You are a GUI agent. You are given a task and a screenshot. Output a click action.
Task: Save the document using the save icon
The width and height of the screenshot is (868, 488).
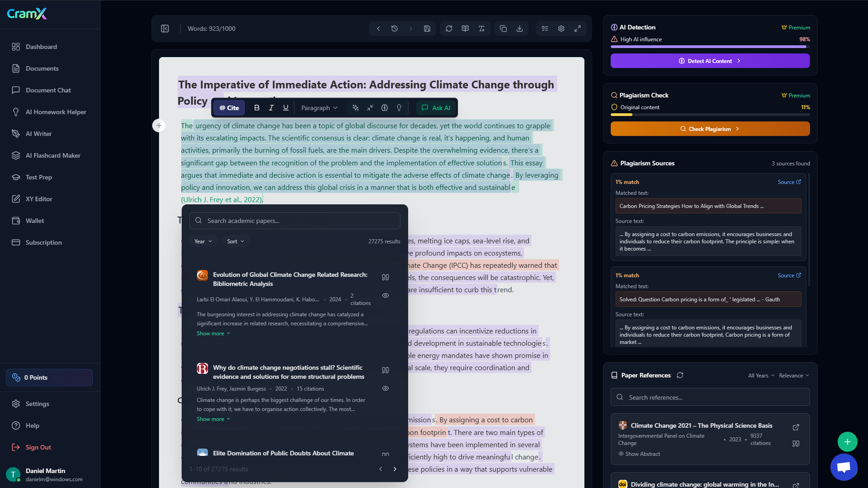pyautogui.click(x=426, y=28)
